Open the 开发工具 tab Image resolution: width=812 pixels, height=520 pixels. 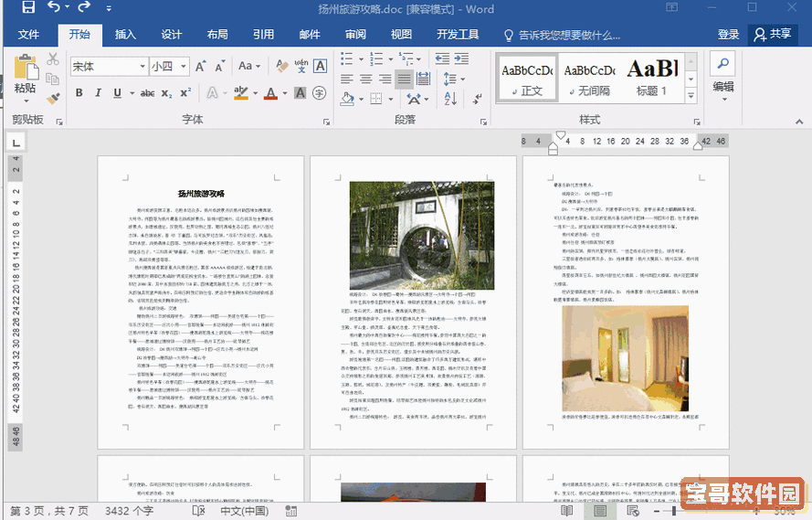point(458,35)
